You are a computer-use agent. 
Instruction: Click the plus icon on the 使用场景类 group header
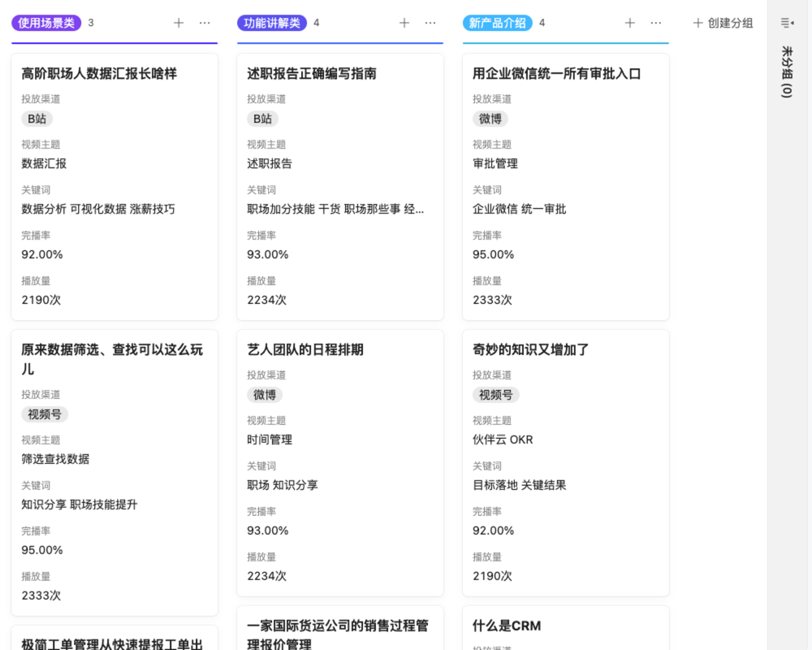click(x=178, y=24)
